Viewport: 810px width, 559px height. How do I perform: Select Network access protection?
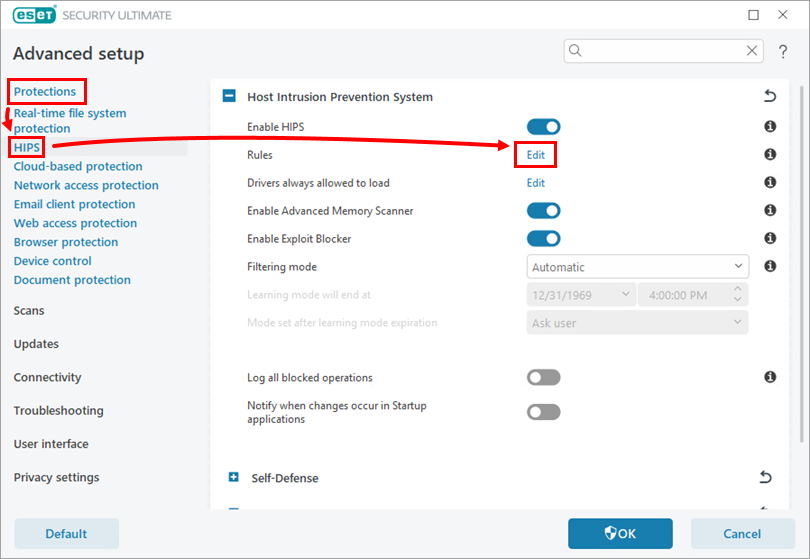[86, 185]
